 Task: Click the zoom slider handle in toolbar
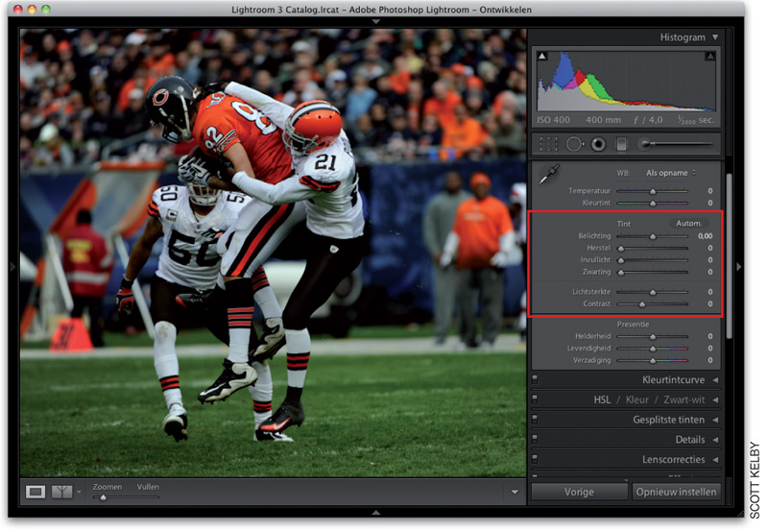click(x=103, y=497)
